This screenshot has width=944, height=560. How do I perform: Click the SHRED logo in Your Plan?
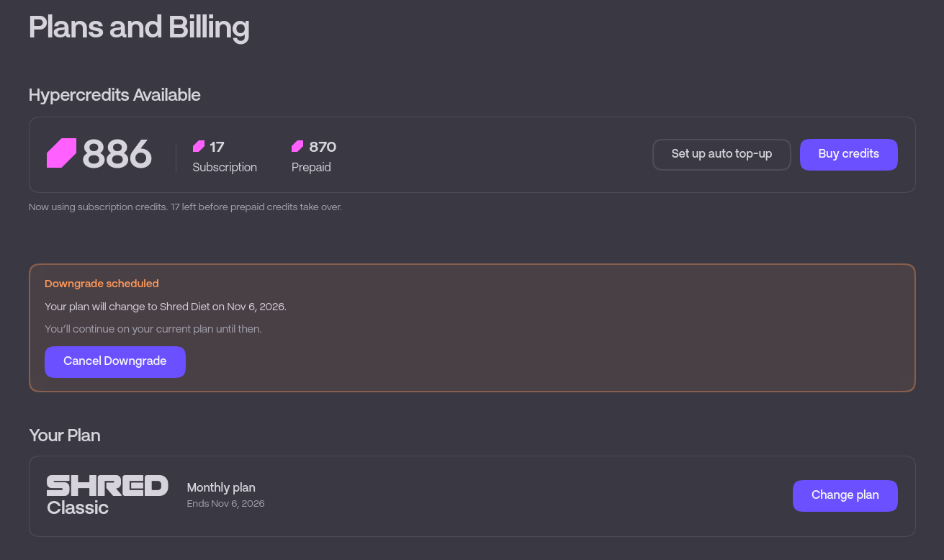(107, 486)
